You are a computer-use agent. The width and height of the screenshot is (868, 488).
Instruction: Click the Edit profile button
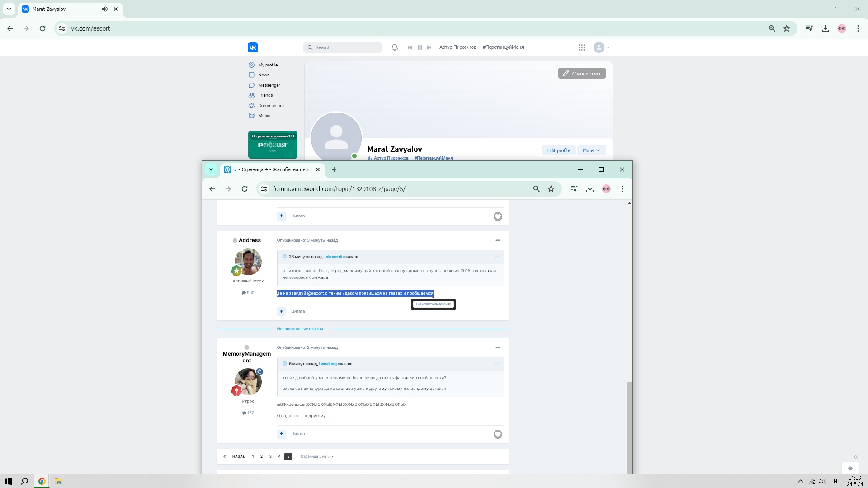(558, 150)
